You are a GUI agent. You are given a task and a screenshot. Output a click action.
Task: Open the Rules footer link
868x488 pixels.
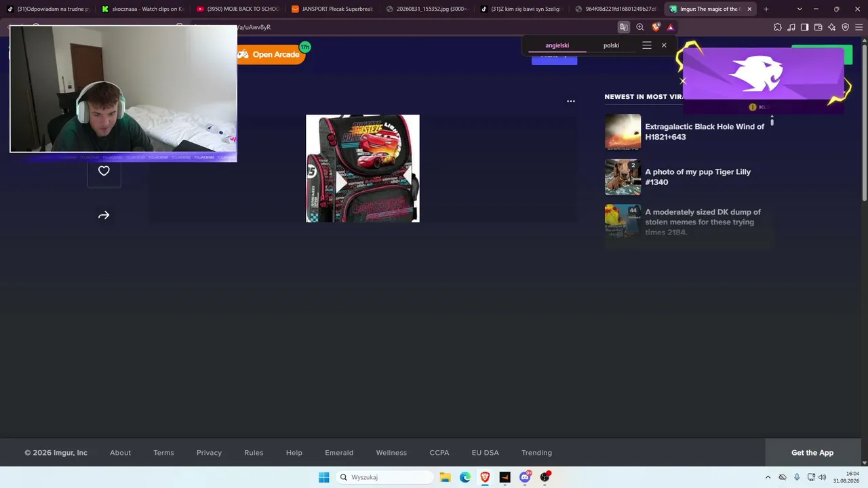pyautogui.click(x=254, y=453)
